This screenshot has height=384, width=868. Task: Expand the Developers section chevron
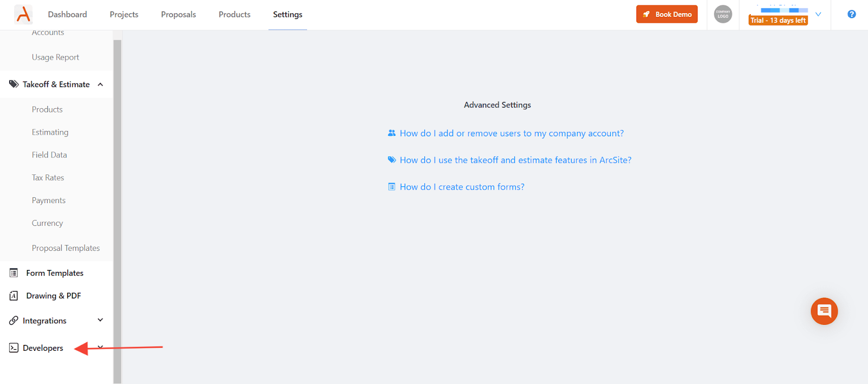(x=100, y=347)
